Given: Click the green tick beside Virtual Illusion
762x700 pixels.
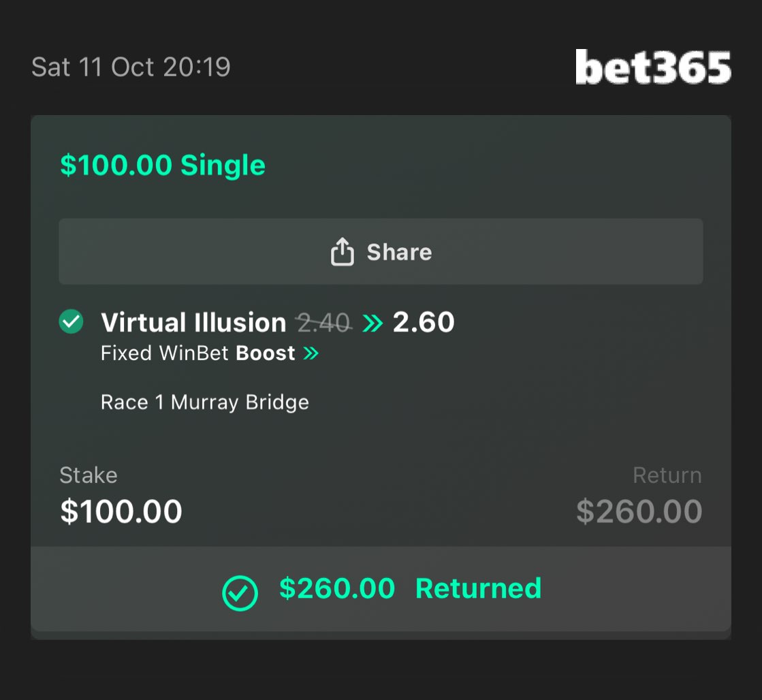Looking at the screenshot, I should click(x=71, y=322).
